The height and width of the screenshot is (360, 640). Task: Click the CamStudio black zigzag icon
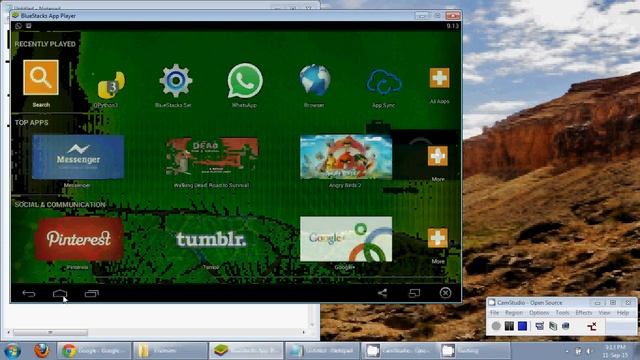click(x=592, y=326)
